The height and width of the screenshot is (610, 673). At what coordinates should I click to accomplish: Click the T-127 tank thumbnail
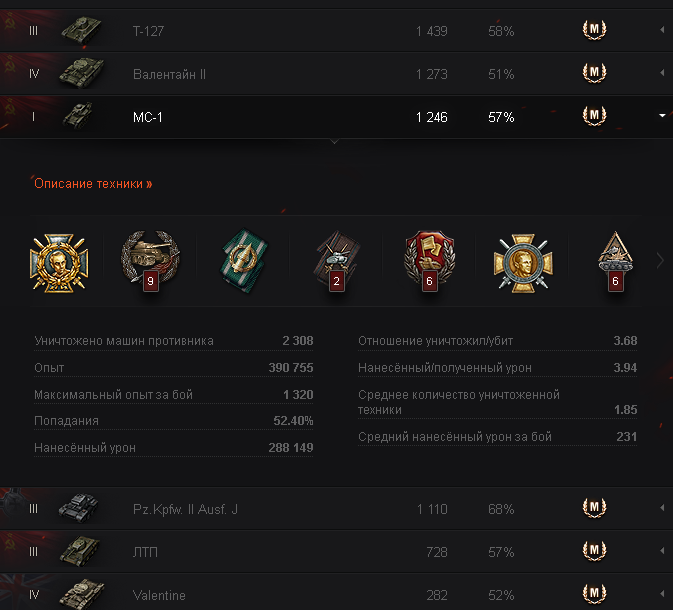pos(80,30)
